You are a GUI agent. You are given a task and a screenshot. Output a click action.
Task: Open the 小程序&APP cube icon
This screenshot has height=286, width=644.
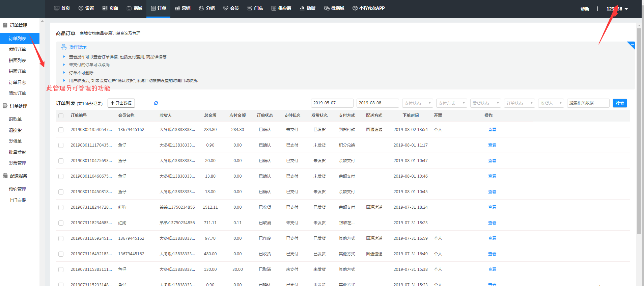pos(355,8)
